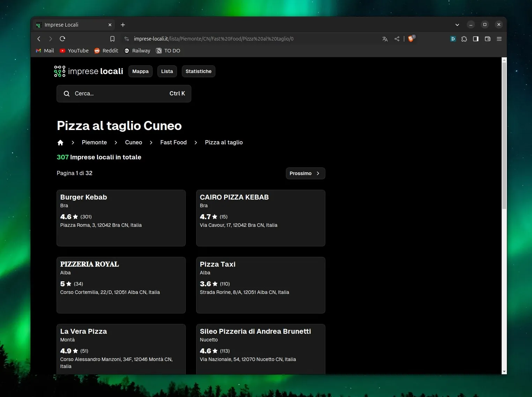Open the browser hamburger menu

pyautogui.click(x=499, y=39)
